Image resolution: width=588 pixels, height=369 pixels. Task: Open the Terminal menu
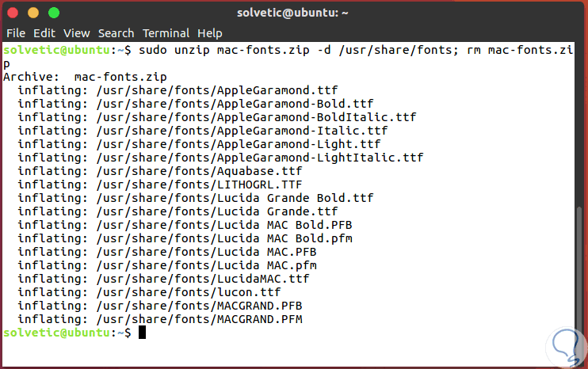coord(166,33)
